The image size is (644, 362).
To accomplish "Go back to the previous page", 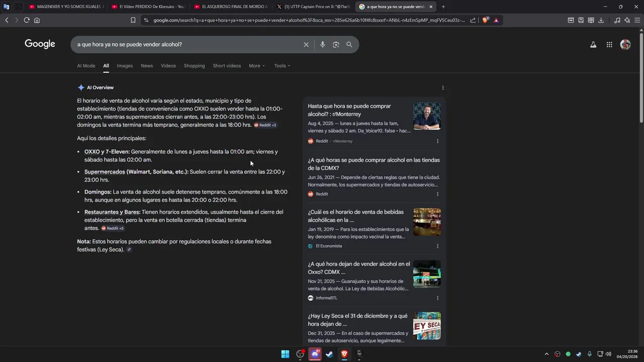I will pos(7,20).
